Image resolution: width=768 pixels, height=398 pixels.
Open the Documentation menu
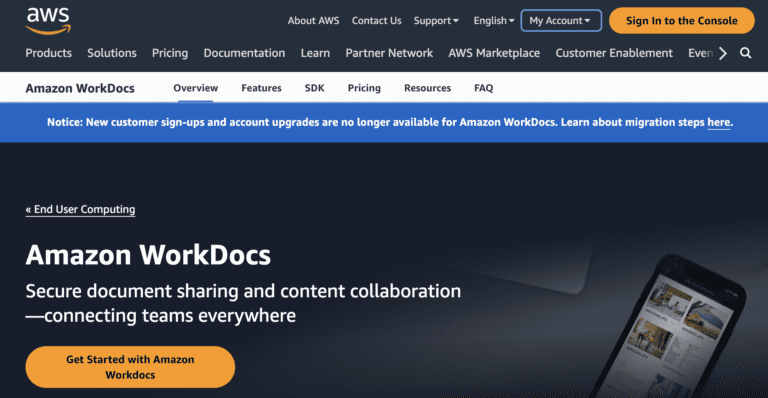coord(244,53)
